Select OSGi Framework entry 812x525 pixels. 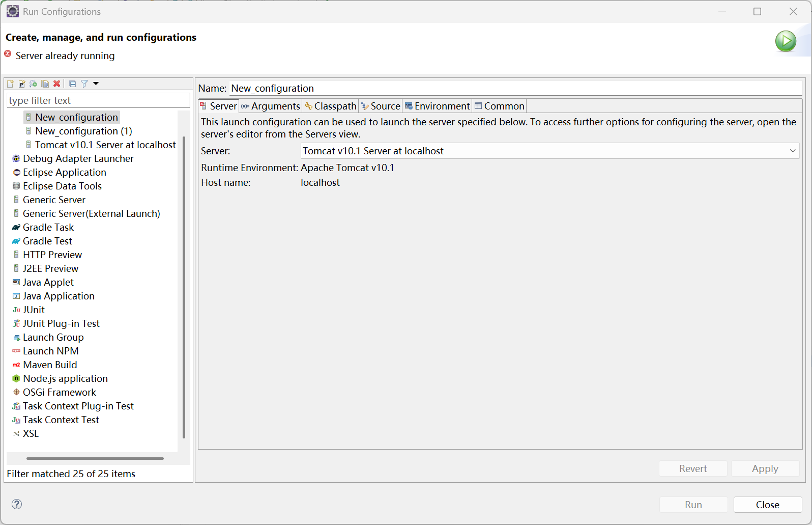(54, 392)
